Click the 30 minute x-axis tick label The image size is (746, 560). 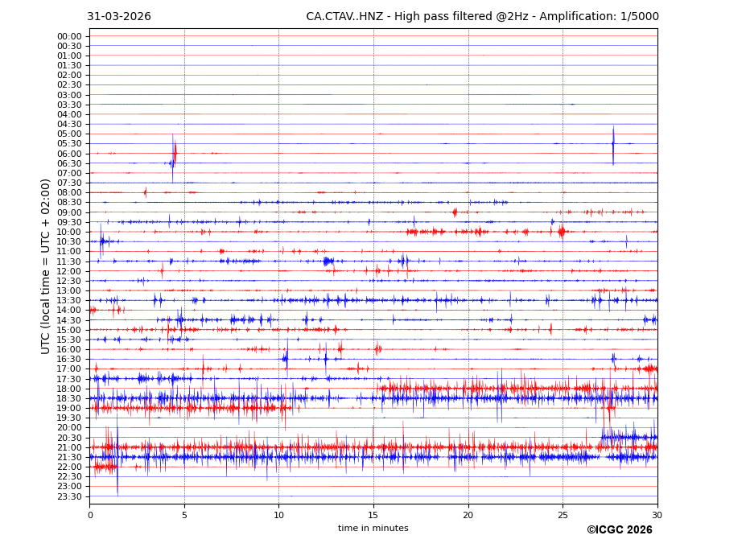click(x=657, y=515)
